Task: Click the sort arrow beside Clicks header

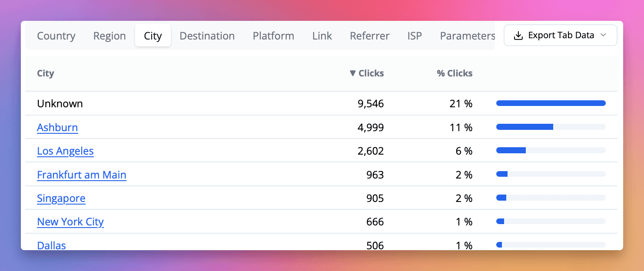Action: click(x=353, y=73)
